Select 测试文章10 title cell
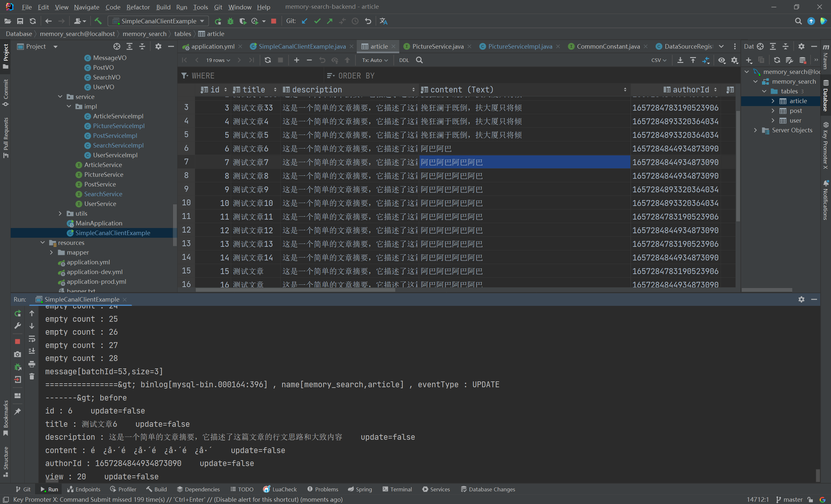831x504 pixels. (256, 203)
